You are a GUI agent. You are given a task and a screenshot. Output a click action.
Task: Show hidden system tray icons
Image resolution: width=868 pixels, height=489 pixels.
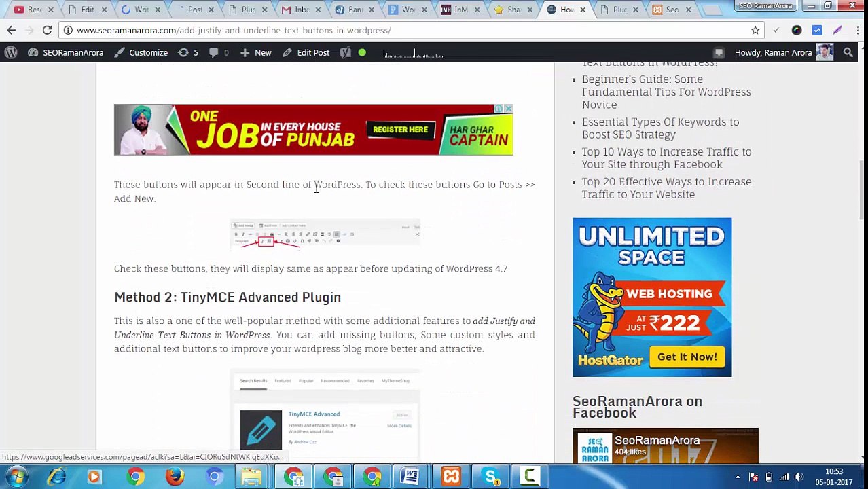[738, 477]
